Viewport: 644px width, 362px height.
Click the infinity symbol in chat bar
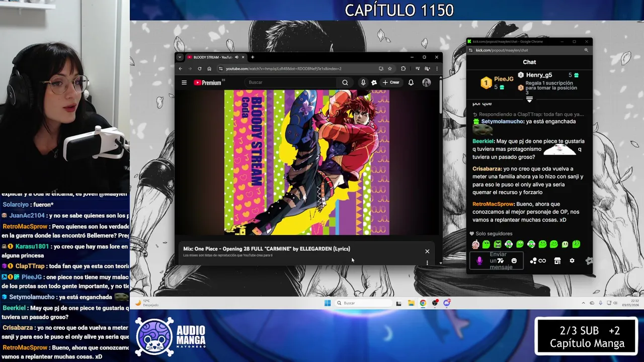pyautogui.click(x=542, y=260)
